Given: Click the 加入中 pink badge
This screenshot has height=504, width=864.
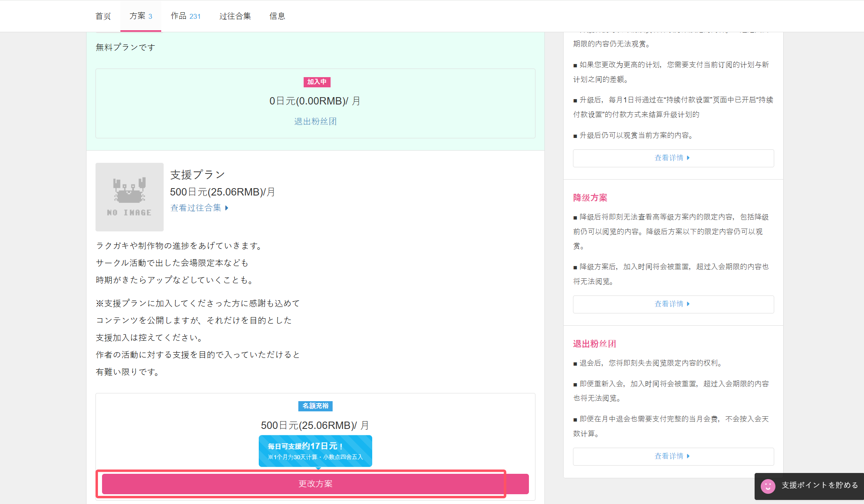Looking at the screenshot, I should pyautogui.click(x=317, y=82).
